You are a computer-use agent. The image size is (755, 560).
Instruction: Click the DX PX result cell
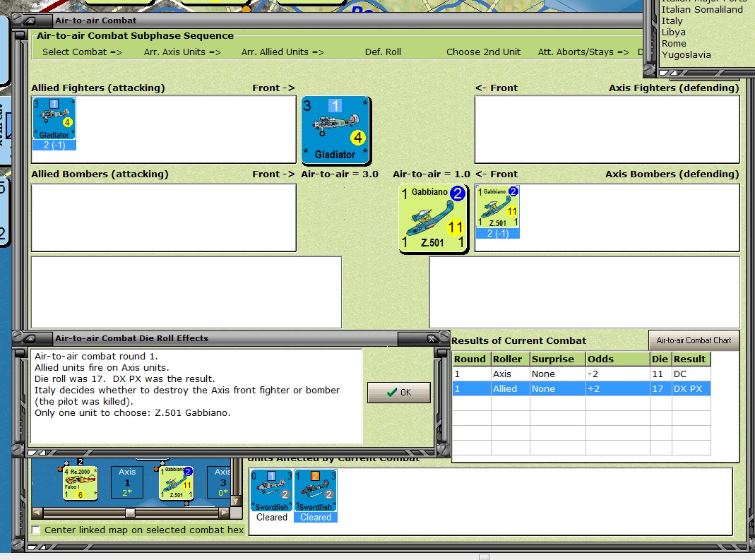tap(691, 388)
